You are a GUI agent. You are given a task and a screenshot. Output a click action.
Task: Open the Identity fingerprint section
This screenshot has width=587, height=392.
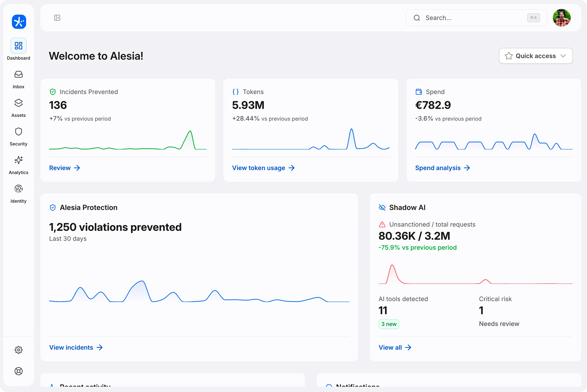pos(18,194)
